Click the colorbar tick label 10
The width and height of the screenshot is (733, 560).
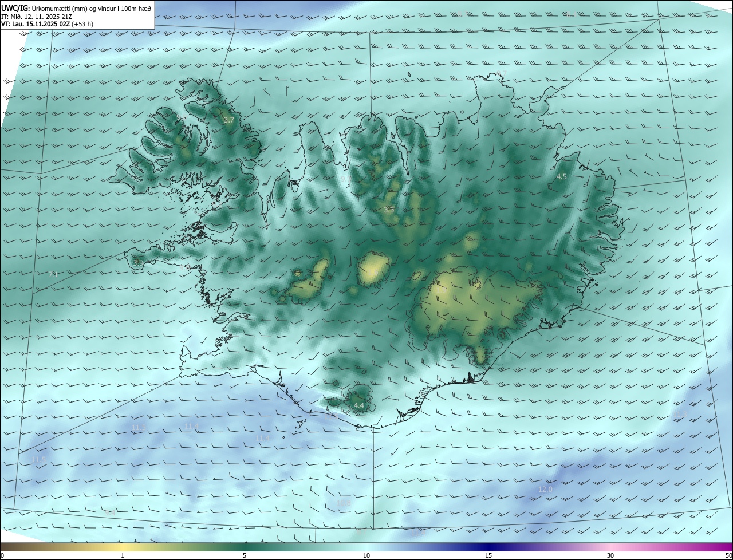366,555
